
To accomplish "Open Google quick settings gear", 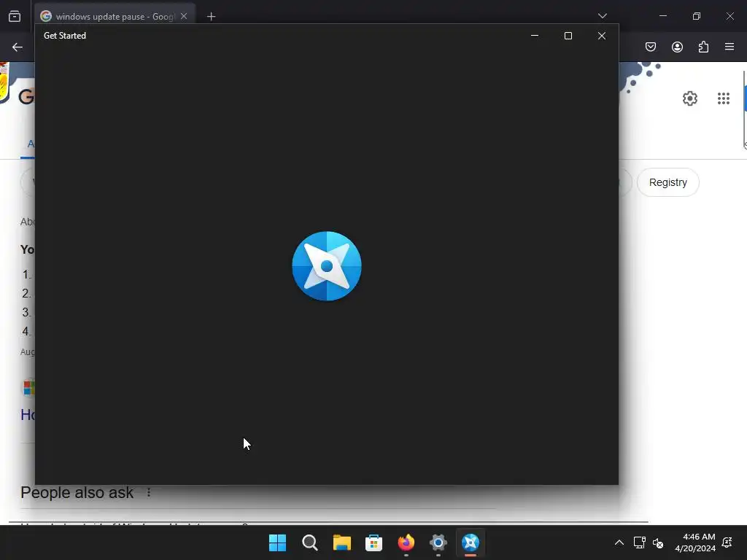I will pyautogui.click(x=690, y=98).
